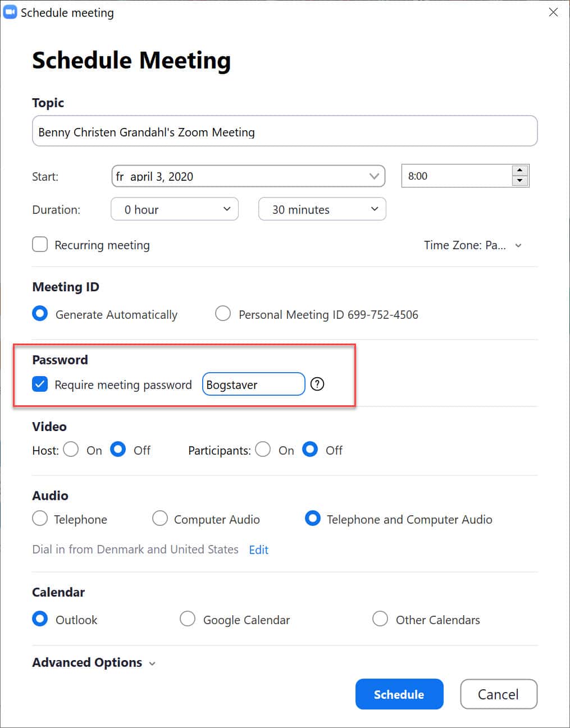Expand the Time Zone selector
This screenshot has height=728, width=570.
(x=473, y=245)
